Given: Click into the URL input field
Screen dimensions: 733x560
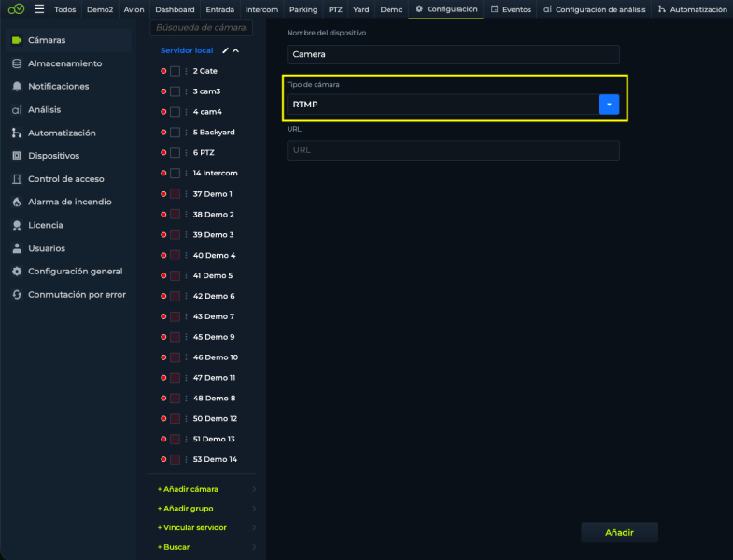Looking at the screenshot, I should (453, 150).
